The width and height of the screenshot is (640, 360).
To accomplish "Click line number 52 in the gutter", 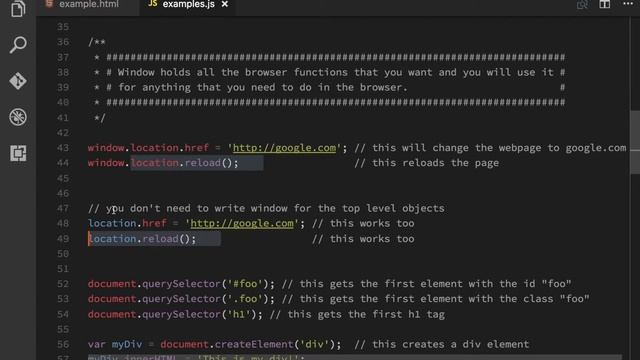I will tap(63, 284).
